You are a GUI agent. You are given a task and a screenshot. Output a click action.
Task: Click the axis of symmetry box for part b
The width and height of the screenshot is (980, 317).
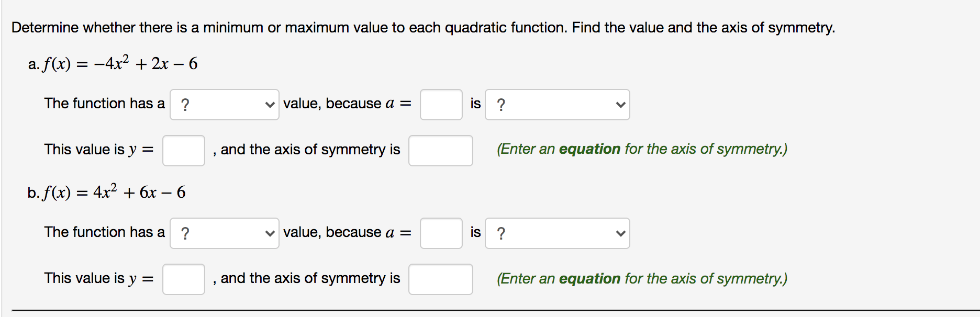point(440,279)
